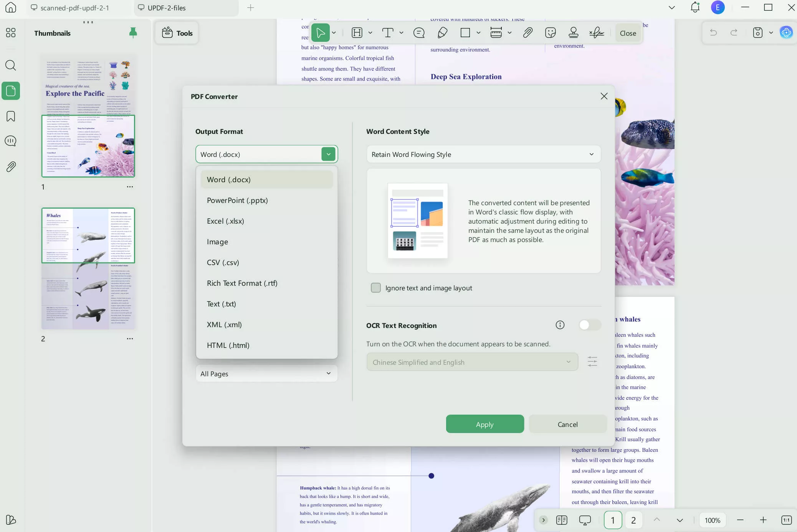
Task: Click the zoom in plus control
Action: point(763,520)
